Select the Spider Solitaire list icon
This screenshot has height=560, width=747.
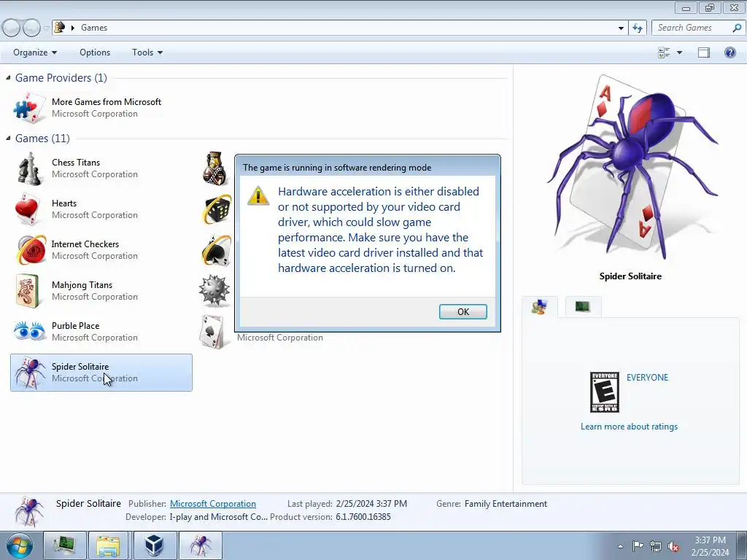29,373
